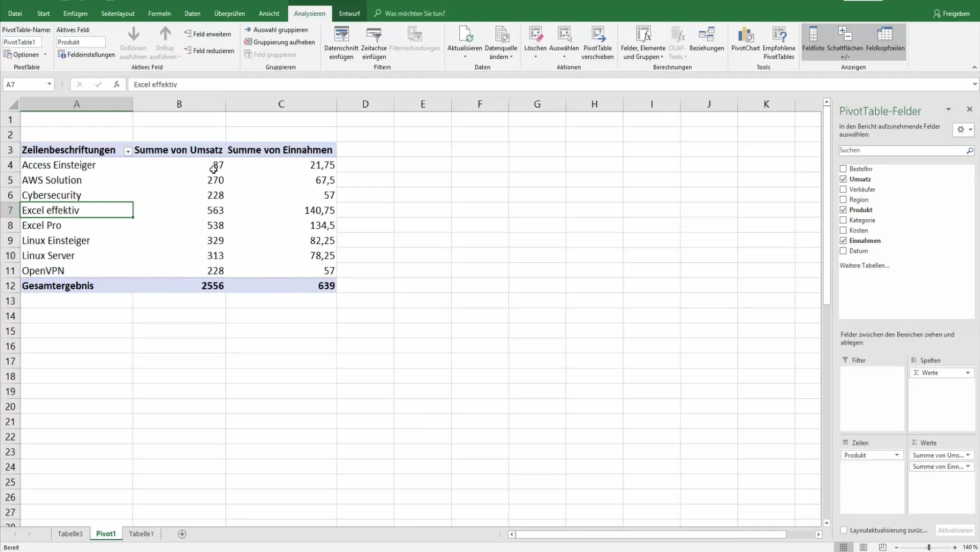Click the insert function fx icon
This screenshot has width=980, height=552.
pyautogui.click(x=116, y=84)
